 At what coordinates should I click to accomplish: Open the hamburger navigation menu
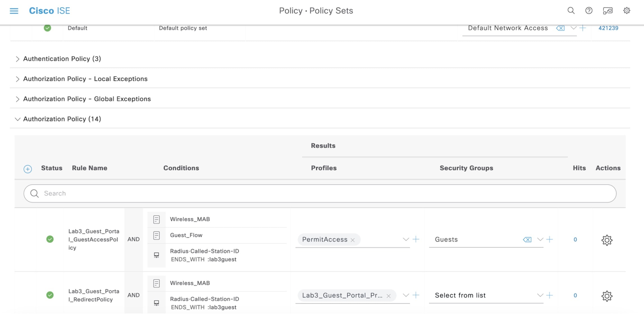(14, 11)
